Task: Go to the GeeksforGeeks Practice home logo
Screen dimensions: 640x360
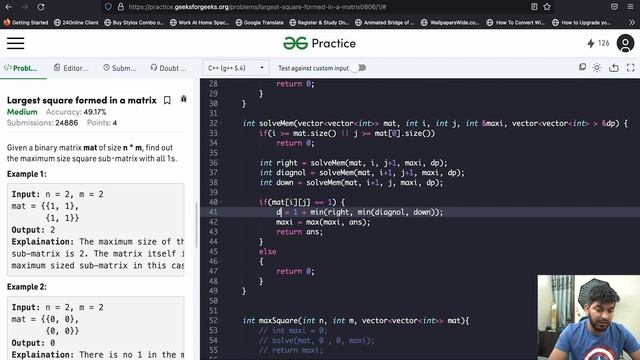Action: [x=320, y=43]
